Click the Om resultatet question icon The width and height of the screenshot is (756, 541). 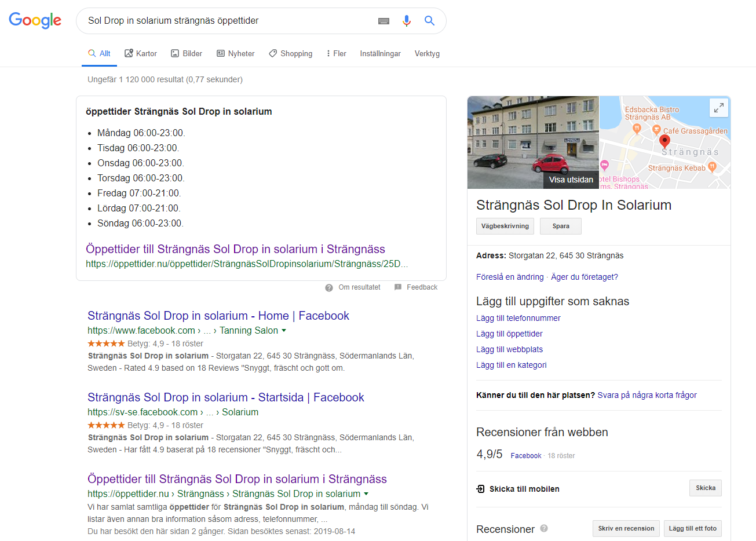[329, 287]
